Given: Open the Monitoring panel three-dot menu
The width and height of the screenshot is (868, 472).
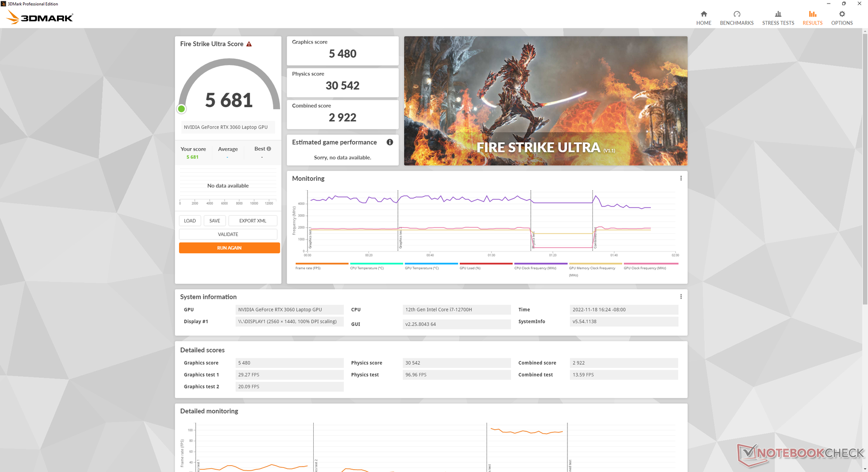Looking at the screenshot, I should tap(681, 178).
